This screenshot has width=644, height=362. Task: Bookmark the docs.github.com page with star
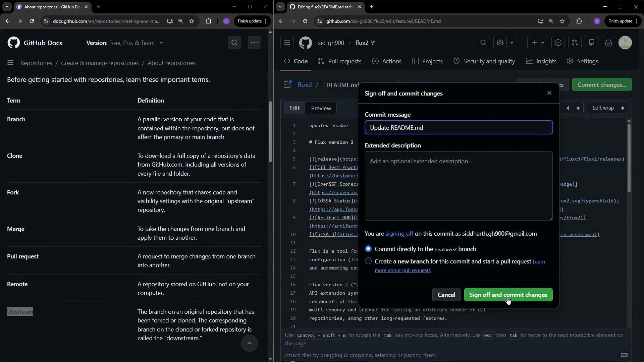point(192,21)
